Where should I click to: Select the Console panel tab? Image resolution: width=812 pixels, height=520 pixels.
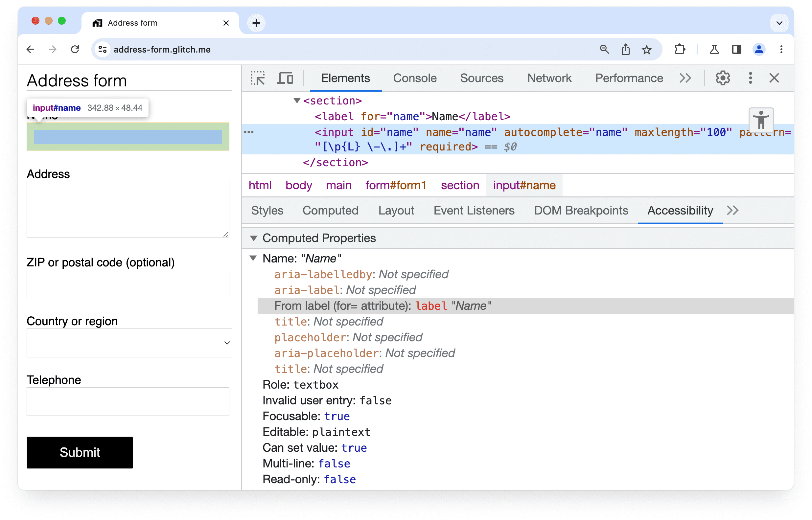point(414,78)
